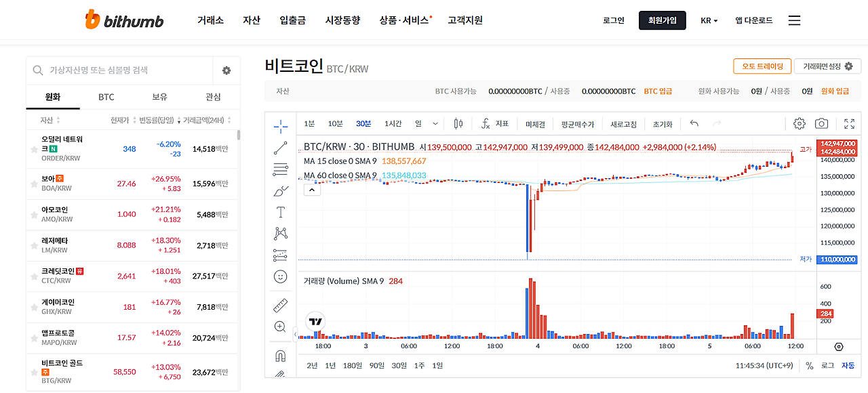Open time axis settings icon

(839, 346)
